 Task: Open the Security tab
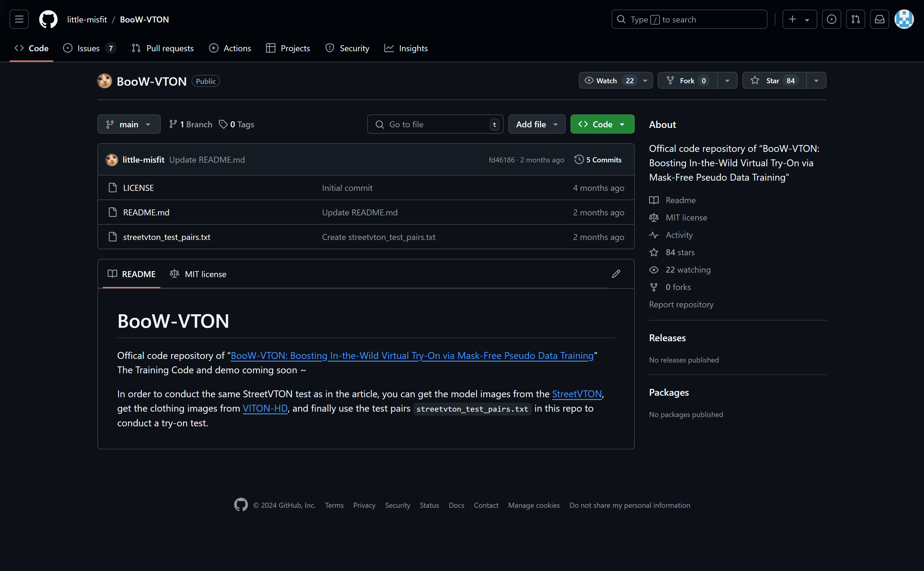coord(347,48)
